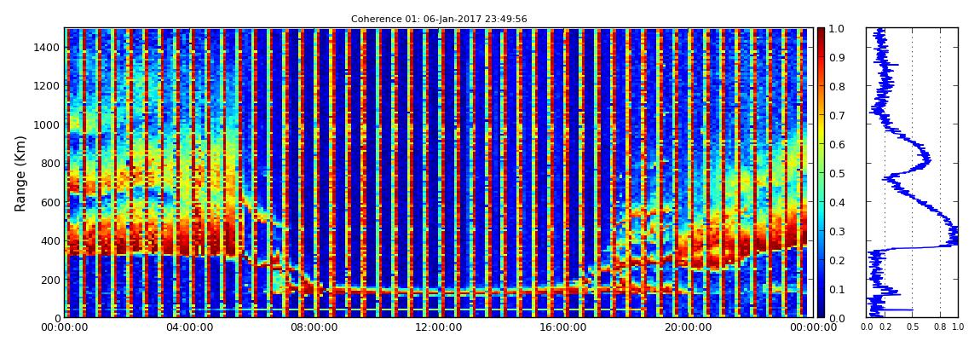The height and width of the screenshot is (347, 980).
Task: Click the 0.4 colorbar tick label
Action: [836, 203]
